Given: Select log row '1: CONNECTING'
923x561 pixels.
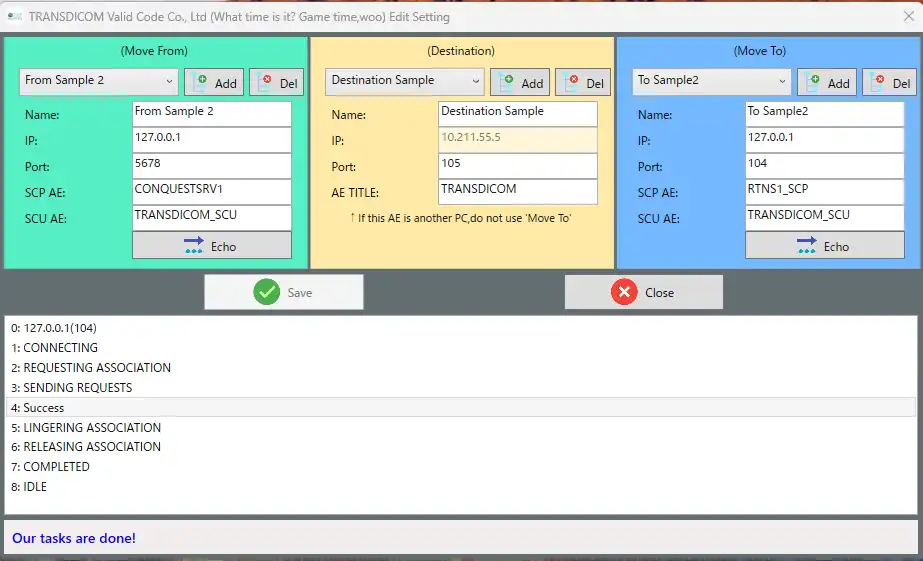Looking at the screenshot, I should [461, 348].
